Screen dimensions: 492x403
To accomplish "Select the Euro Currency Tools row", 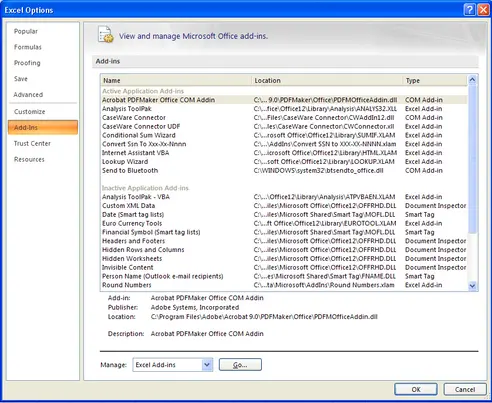I will 284,223.
